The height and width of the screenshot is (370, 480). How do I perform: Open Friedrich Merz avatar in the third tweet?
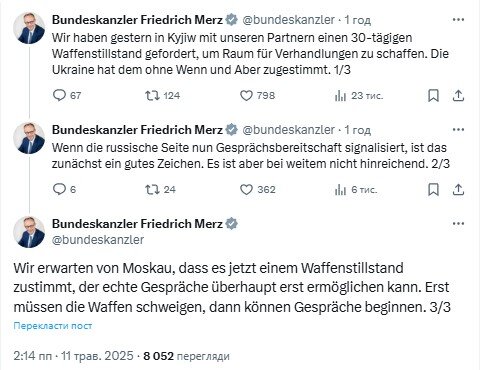(29, 232)
